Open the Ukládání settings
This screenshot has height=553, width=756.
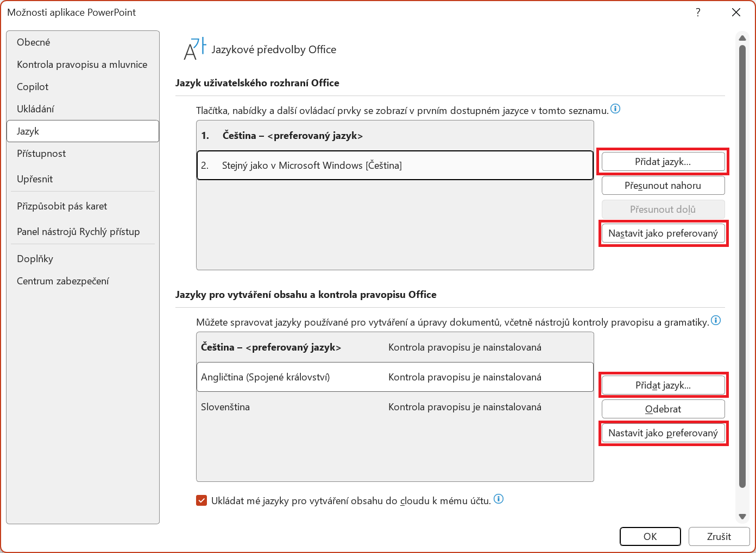click(83, 109)
